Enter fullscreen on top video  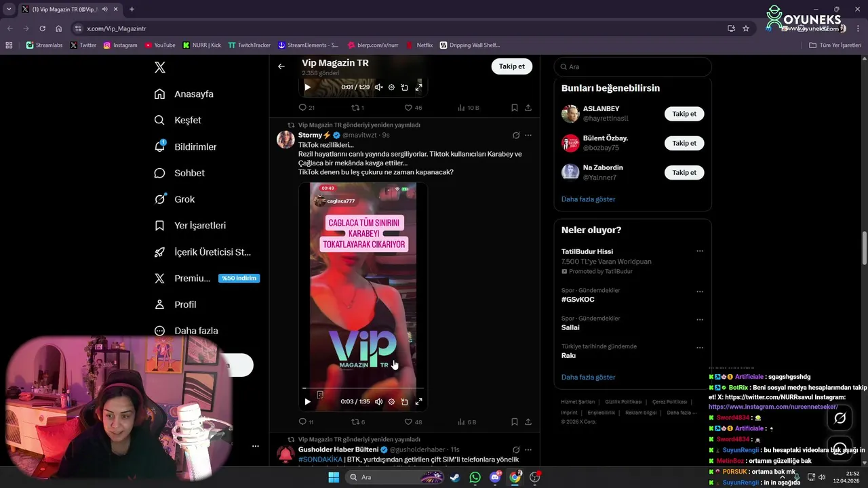click(418, 87)
